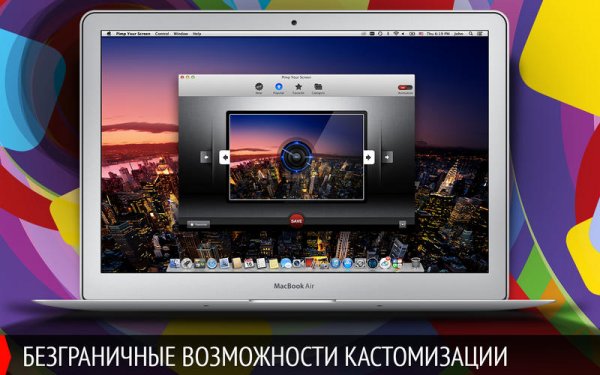Screen dimensions: 600x375
Task: Open the New wallpapers section
Action: tap(259, 87)
